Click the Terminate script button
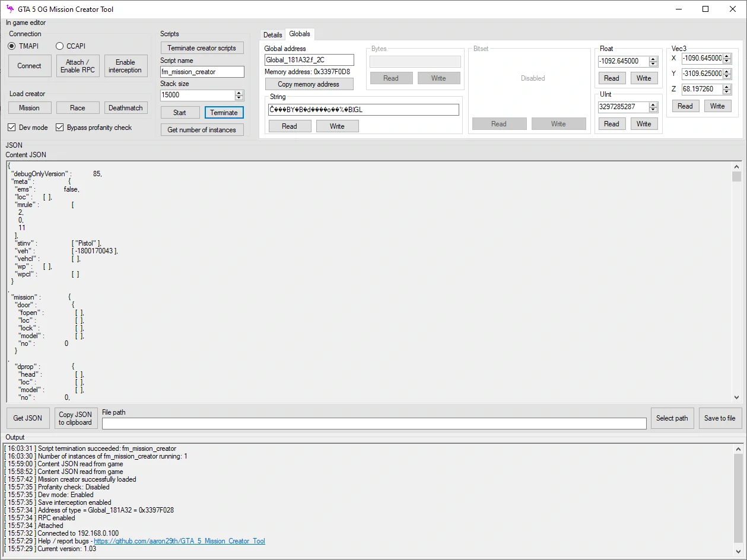The image size is (747, 560). [224, 113]
